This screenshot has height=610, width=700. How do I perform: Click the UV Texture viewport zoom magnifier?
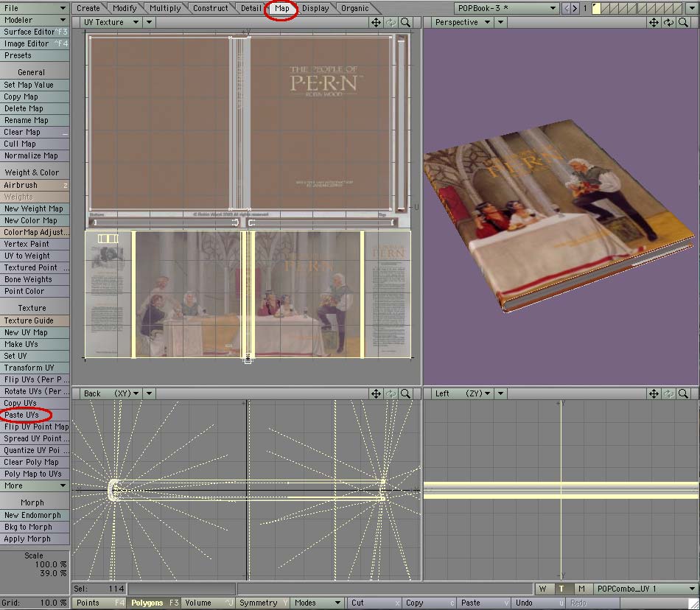pos(405,22)
